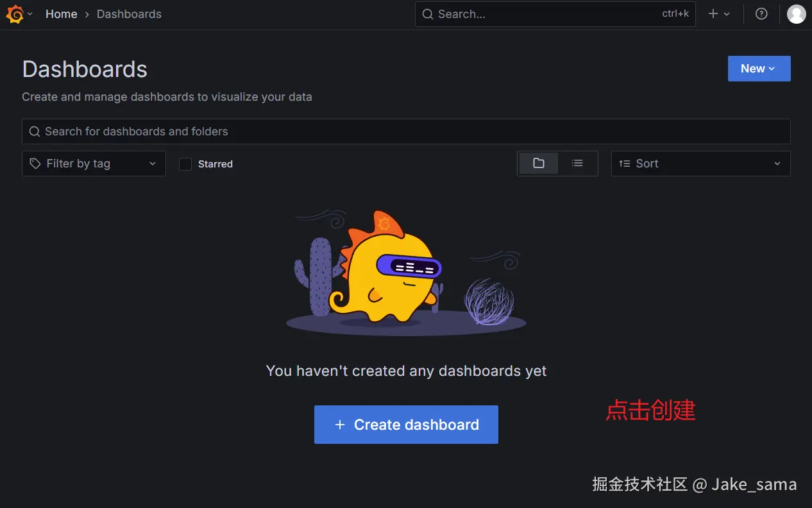Viewport: 812px width, 508px height.
Task: Click the tag icon in Filter by tag
Action: pyautogui.click(x=36, y=164)
